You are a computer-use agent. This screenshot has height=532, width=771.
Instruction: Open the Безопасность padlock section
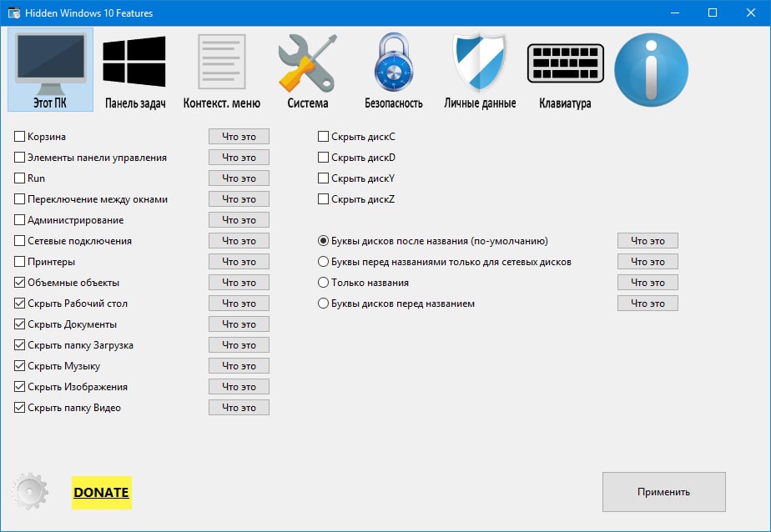coord(393,70)
